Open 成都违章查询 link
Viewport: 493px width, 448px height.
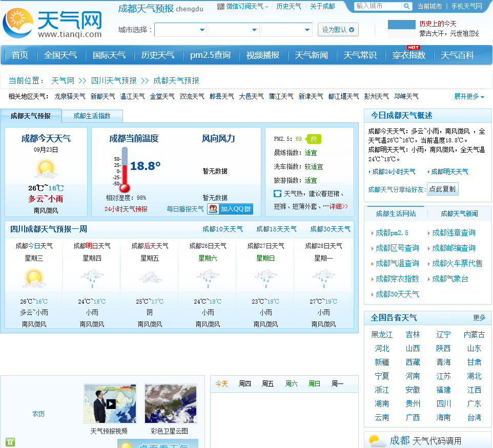click(x=454, y=233)
